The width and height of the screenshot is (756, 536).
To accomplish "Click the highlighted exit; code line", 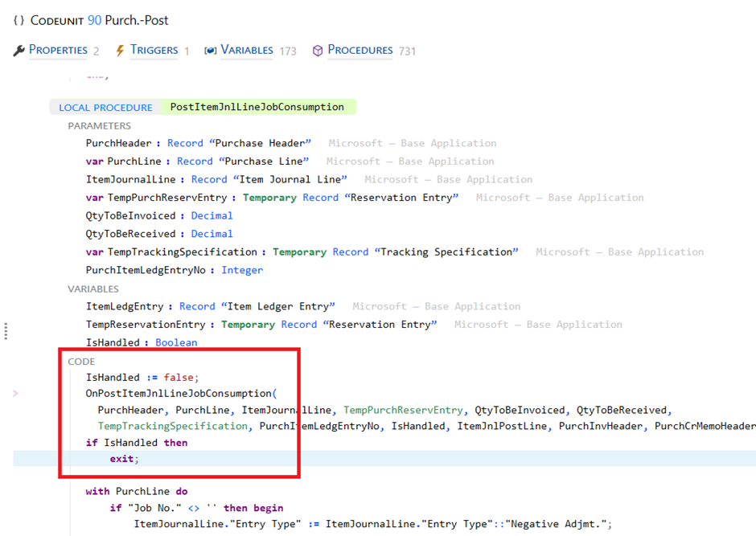I will [125, 459].
